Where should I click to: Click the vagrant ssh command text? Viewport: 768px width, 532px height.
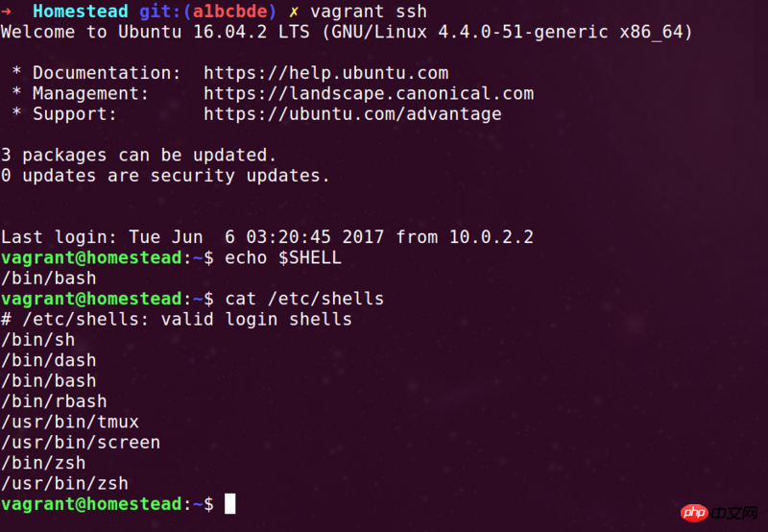coord(369,12)
